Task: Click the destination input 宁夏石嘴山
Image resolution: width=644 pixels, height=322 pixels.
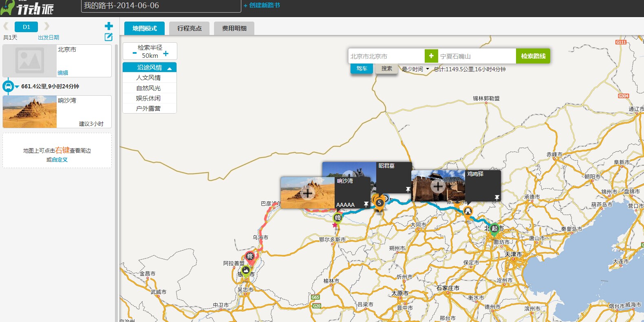Action: [477, 56]
